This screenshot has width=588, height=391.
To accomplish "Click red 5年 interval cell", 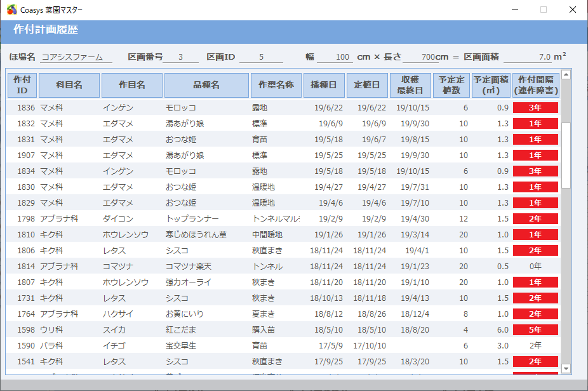I will 535,330.
